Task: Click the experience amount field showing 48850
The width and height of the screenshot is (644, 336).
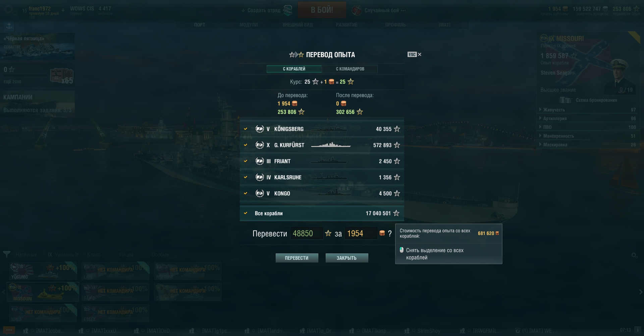Action: tap(306, 233)
